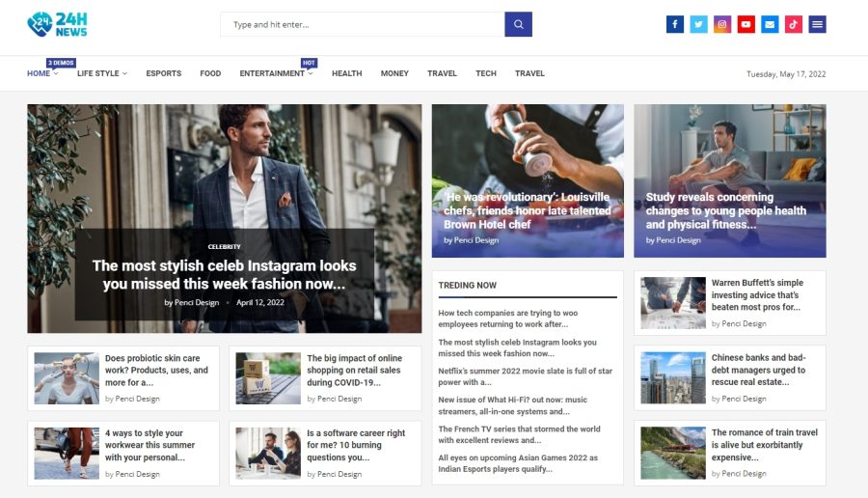Click the blue search magnifier button
The width and height of the screenshot is (868, 498).
pyautogui.click(x=518, y=24)
